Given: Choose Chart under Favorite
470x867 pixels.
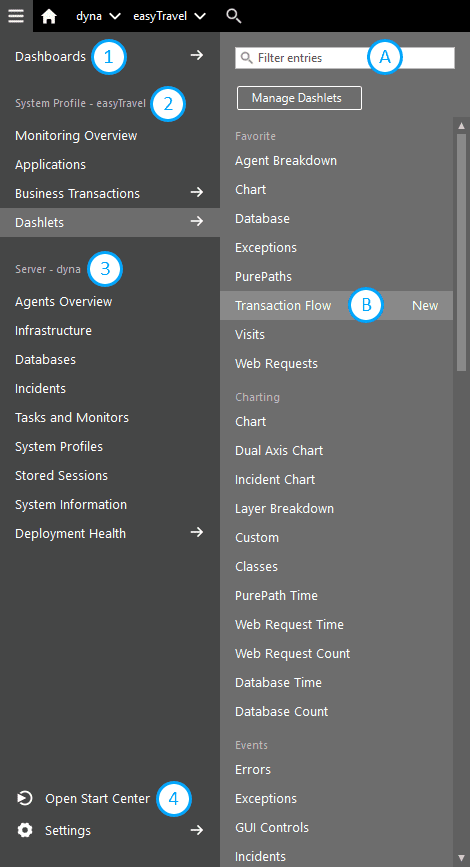Looking at the screenshot, I should click(x=250, y=190).
